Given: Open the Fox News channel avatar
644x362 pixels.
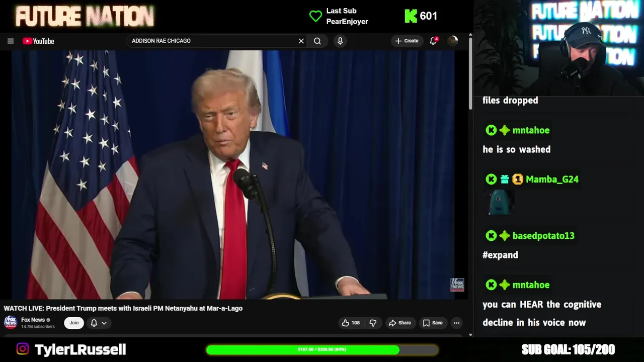Looking at the screenshot, I should [x=11, y=322].
